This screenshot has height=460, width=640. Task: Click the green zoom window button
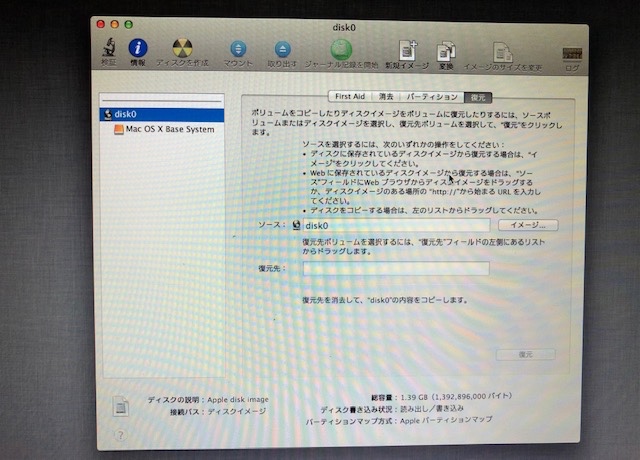(129, 24)
